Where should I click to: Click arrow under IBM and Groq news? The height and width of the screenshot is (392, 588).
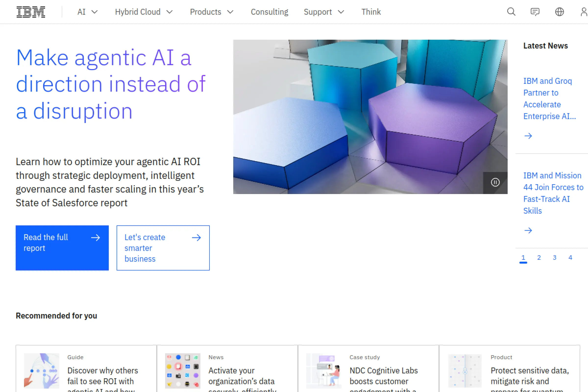click(528, 136)
